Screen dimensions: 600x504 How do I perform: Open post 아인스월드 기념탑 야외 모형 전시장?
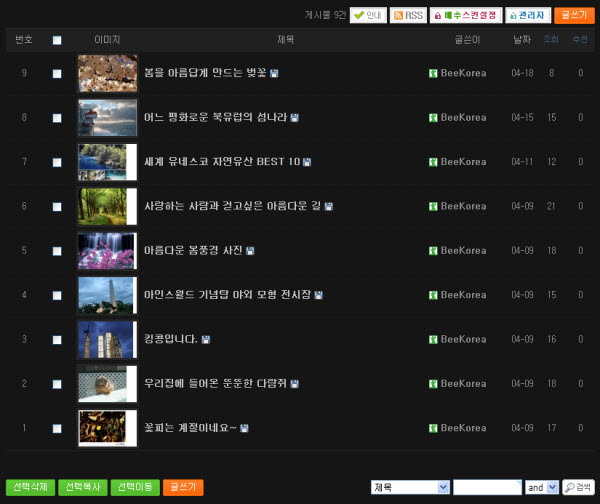[x=228, y=295]
